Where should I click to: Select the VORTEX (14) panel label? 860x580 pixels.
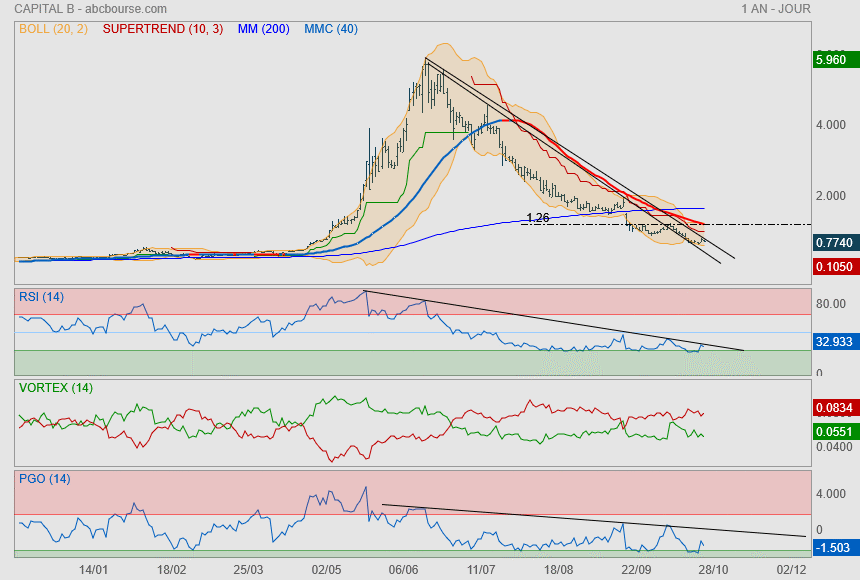click(x=55, y=387)
